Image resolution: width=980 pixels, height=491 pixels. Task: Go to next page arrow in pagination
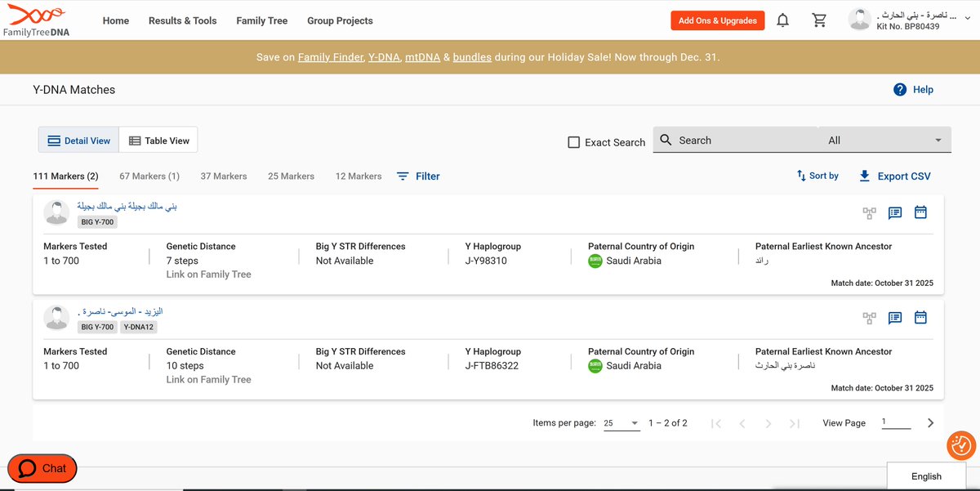[x=768, y=423]
